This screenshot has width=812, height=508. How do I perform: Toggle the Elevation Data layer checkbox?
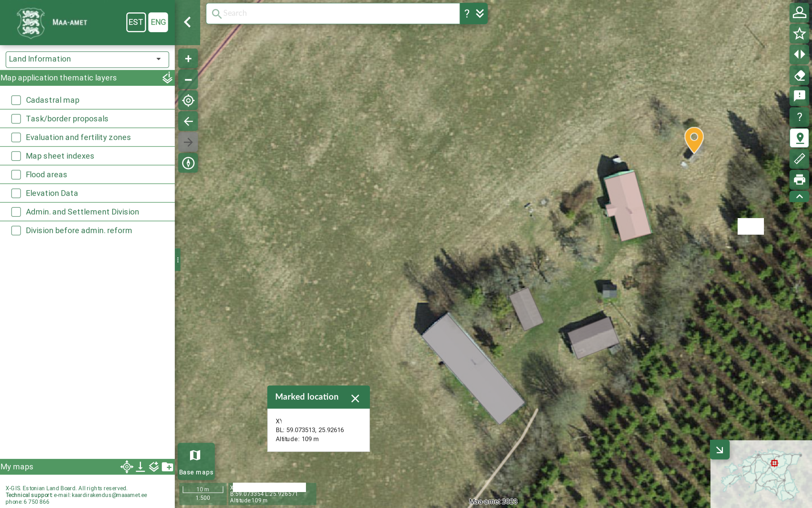[x=16, y=193]
